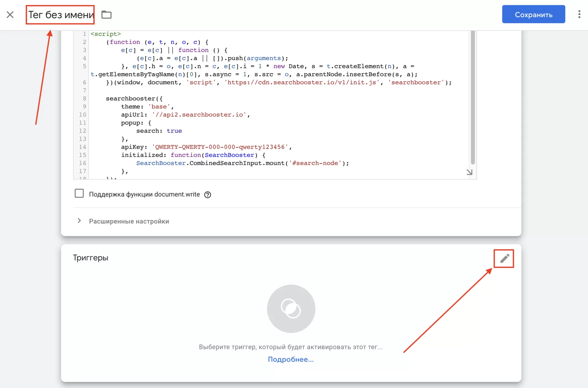Click the opening <script> tag on line 1
The image size is (588, 388).
(106, 34)
